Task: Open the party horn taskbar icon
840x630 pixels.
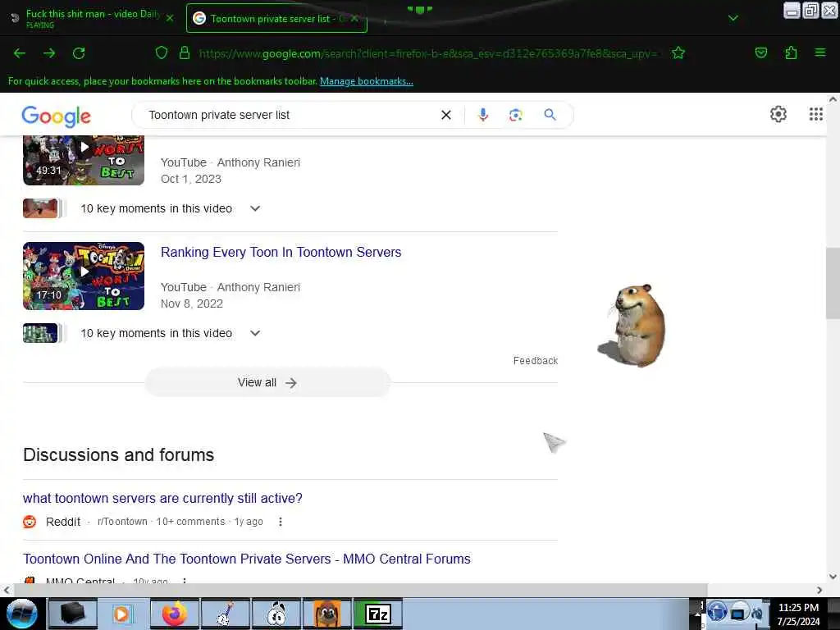Action: [x=226, y=614]
